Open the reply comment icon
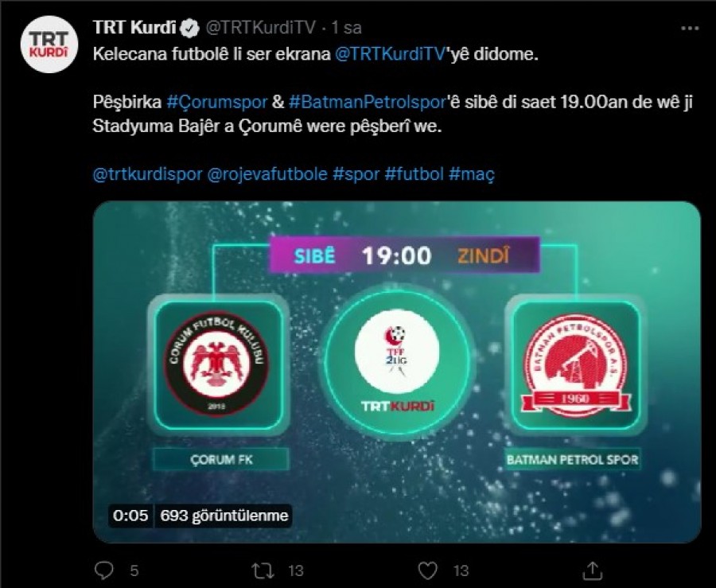This screenshot has height=588, width=716. tap(103, 570)
